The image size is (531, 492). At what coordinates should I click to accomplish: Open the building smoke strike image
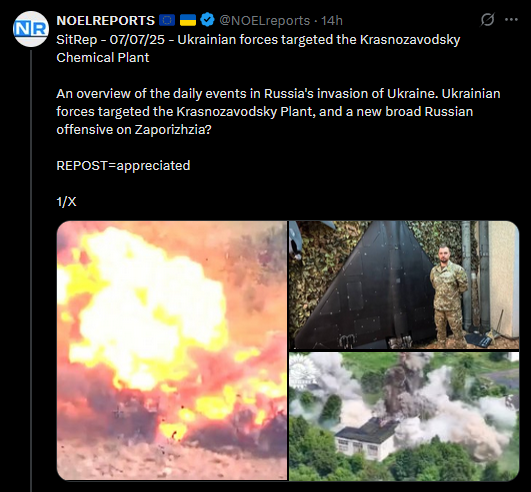[x=404, y=416]
